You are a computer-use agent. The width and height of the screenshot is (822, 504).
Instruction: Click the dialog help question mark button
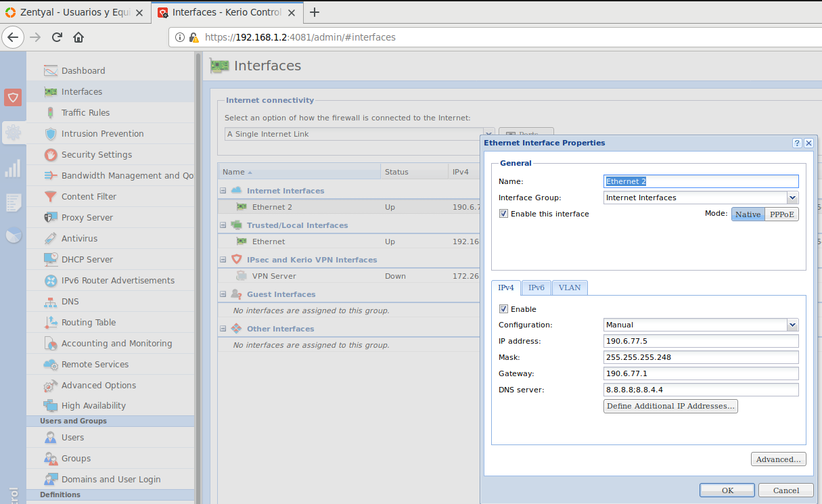click(798, 143)
